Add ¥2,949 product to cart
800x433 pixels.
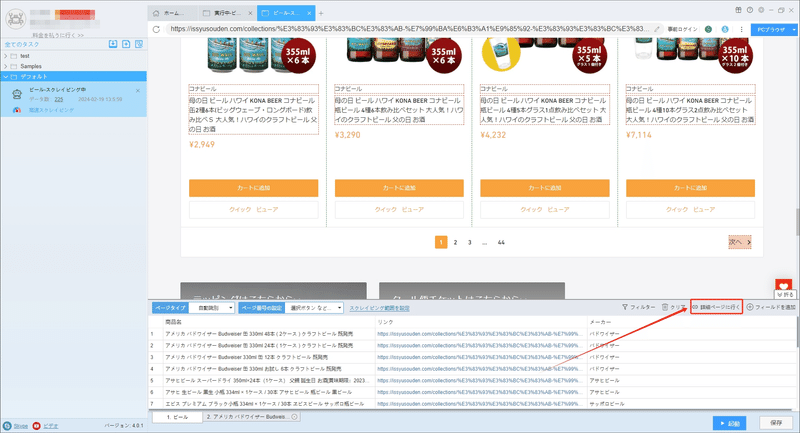(x=254, y=188)
